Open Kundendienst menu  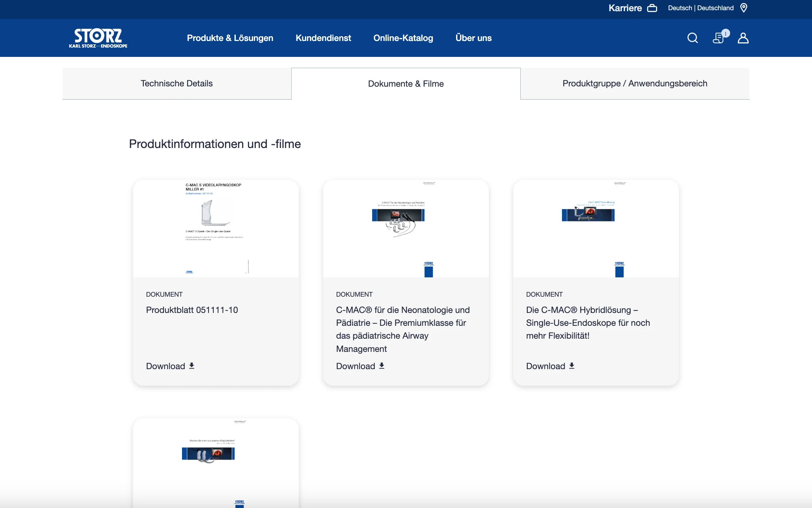click(x=323, y=38)
